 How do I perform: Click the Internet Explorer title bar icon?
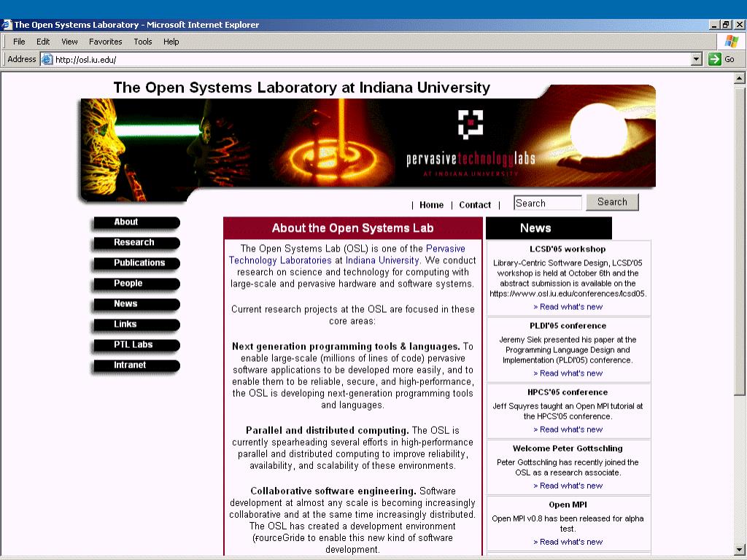[x=7, y=25]
